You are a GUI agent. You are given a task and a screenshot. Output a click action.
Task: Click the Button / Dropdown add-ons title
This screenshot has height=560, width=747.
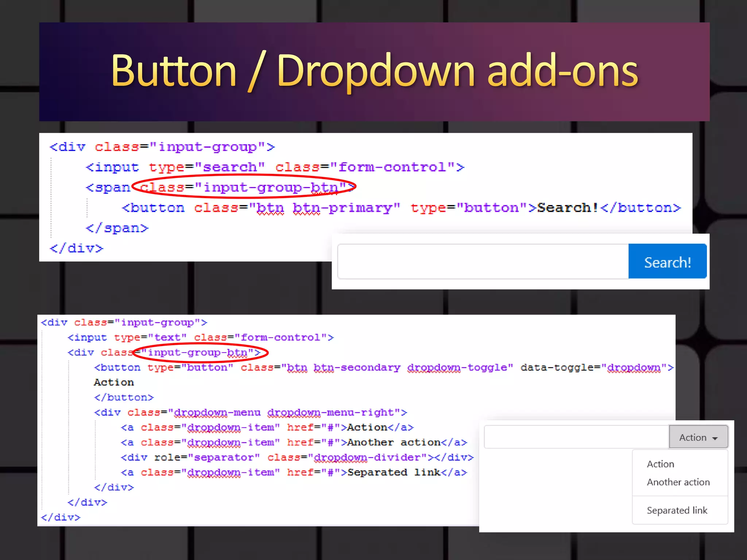coord(374,70)
